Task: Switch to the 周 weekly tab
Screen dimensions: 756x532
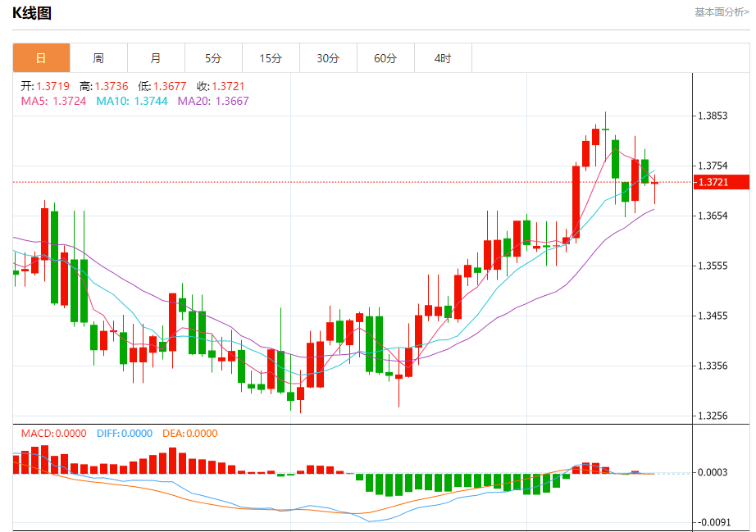Action: click(99, 58)
